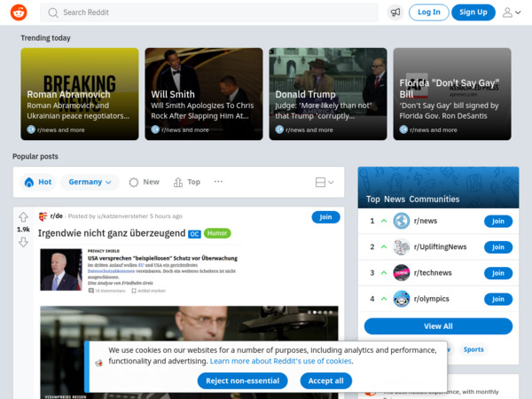Open the card view layout dropdown
Image resolution: width=532 pixels, height=399 pixels.
point(324,182)
